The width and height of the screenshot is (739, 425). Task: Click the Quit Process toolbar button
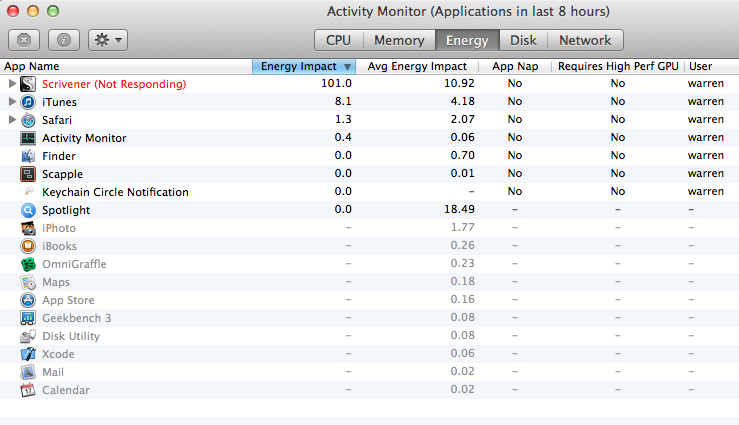point(24,40)
